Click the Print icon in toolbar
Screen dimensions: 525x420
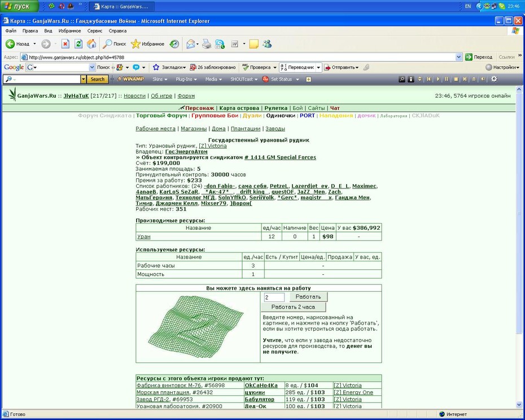pyautogui.click(x=207, y=44)
